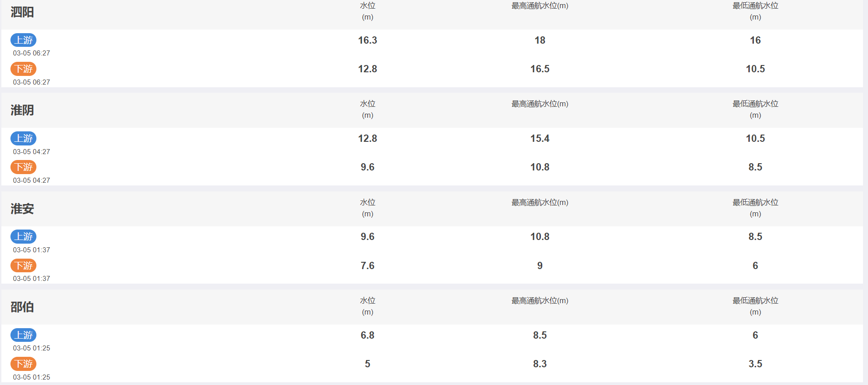Click 泗阳 upstream water level 16.3
868x385 pixels.
pos(368,40)
